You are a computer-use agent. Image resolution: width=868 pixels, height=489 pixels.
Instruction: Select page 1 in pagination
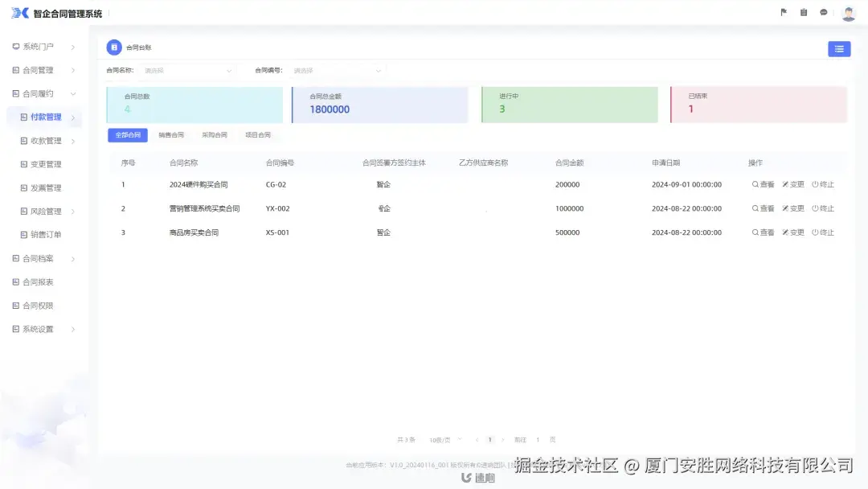(x=490, y=440)
